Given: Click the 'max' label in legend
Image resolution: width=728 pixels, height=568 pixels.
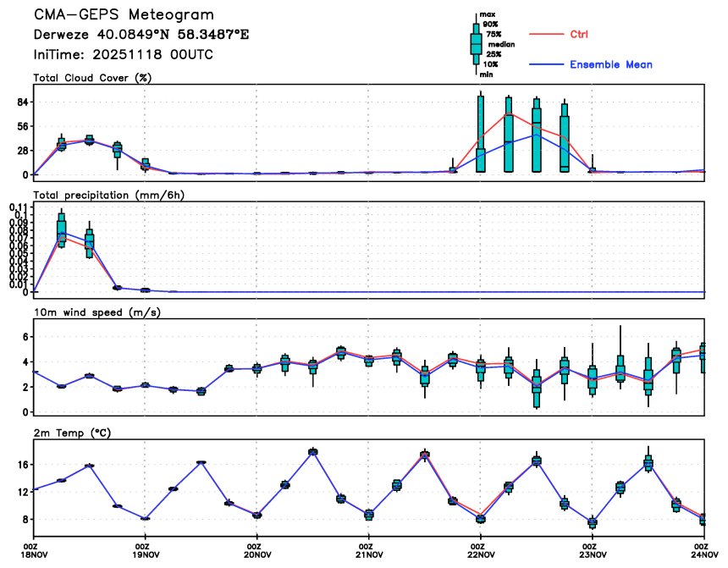Looking at the screenshot, I should pyautogui.click(x=487, y=14).
